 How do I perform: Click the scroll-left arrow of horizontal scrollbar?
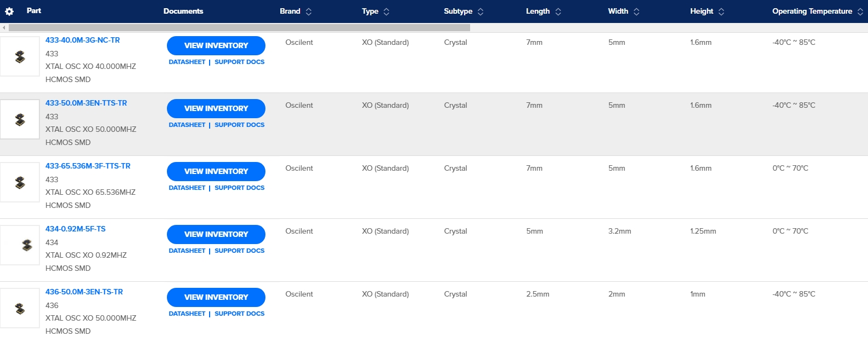pyautogui.click(x=4, y=27)
